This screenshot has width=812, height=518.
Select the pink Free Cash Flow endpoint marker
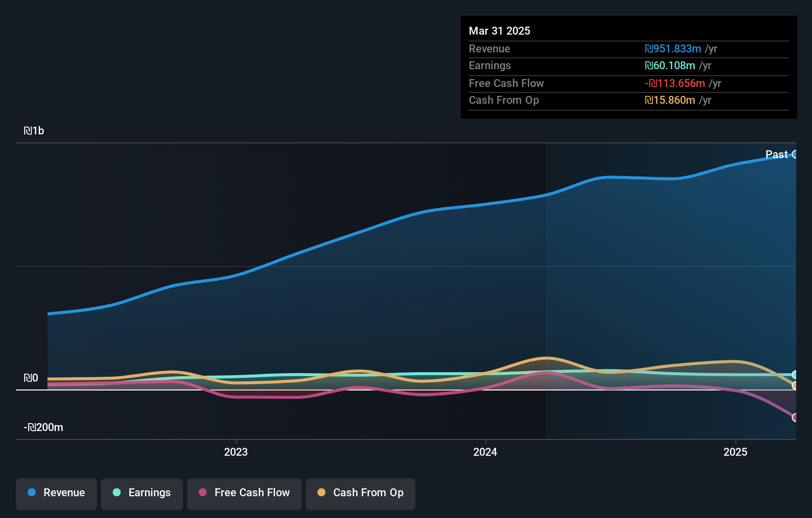pyautogui.click(x=795, y=418)
